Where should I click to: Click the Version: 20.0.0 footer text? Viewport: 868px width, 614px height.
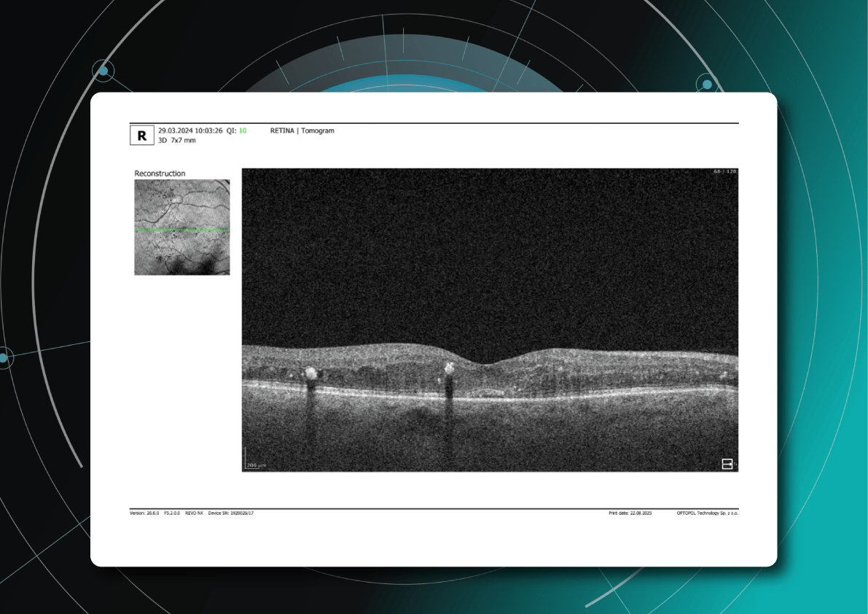click(144, 513)
